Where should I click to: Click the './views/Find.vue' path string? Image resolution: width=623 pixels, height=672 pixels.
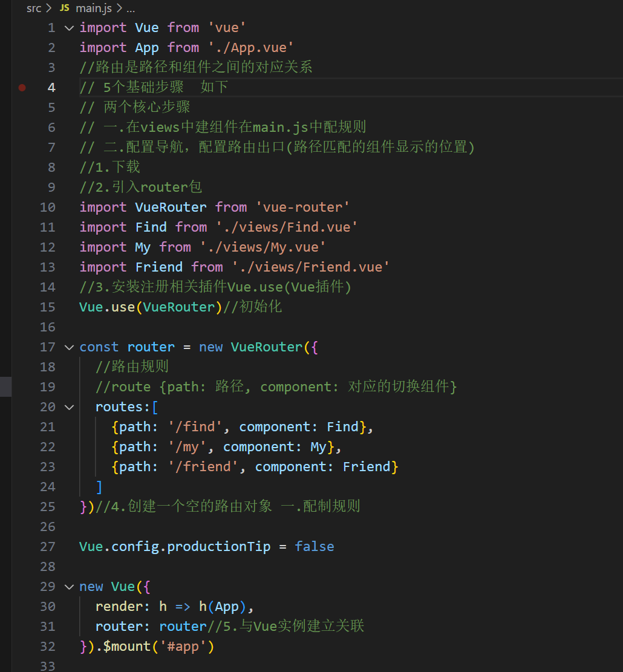(x=287, y=227)
